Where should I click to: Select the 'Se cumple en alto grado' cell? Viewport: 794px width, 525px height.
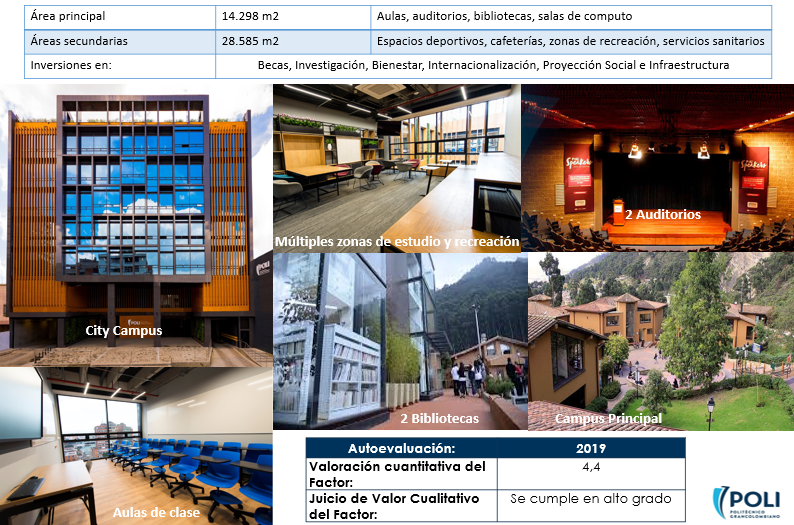(x=590, y=498)
